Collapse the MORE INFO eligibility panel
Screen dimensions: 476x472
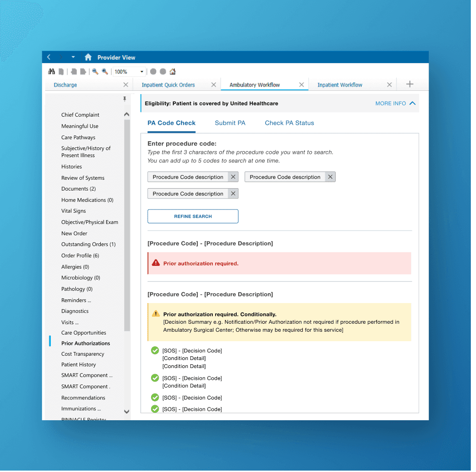tap(411, 103)
